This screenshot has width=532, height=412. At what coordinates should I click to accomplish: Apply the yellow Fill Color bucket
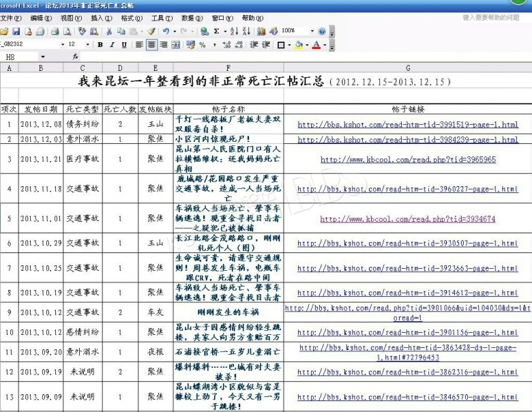point(299,45)
